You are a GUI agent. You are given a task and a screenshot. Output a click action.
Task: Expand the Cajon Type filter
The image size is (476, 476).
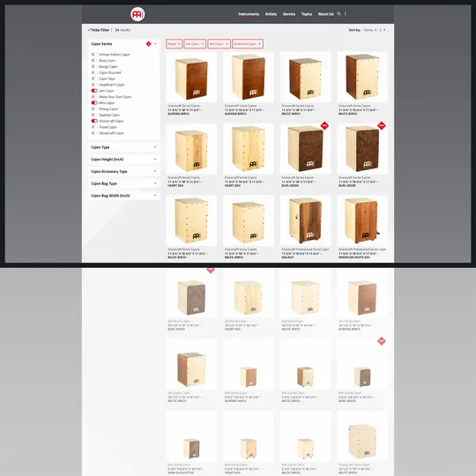click(x=124, y=147)
